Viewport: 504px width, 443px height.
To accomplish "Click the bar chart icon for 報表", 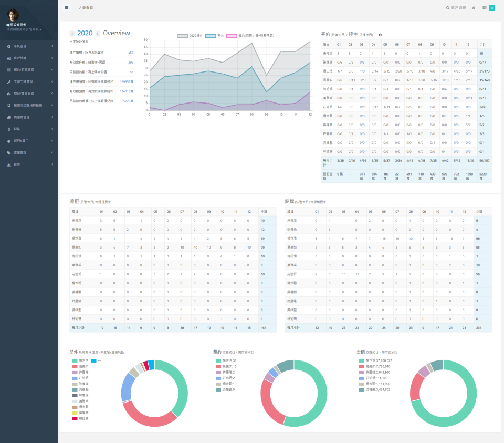I will [x=9, y=164].
